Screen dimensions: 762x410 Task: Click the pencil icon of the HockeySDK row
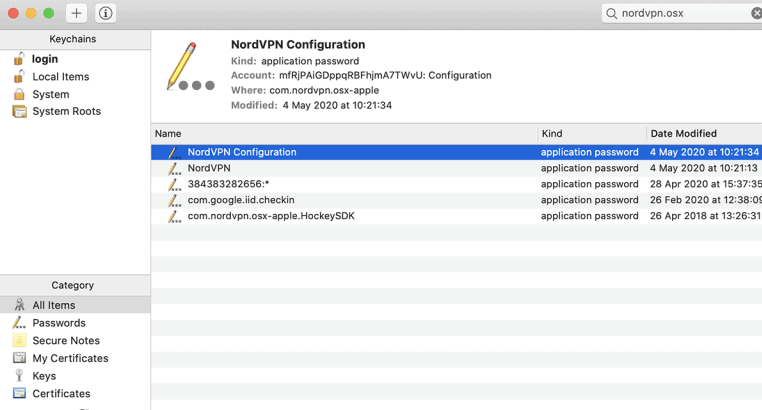[174, 217]
